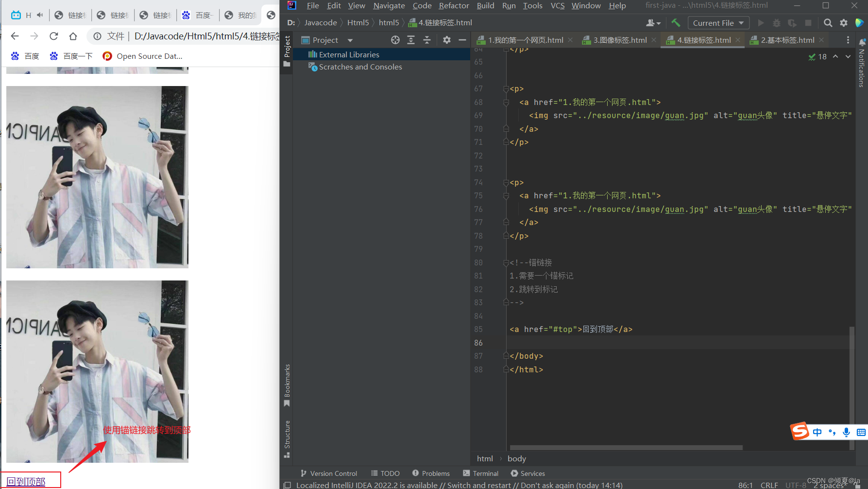Open Terminal tool window

(x=481, y=473)
